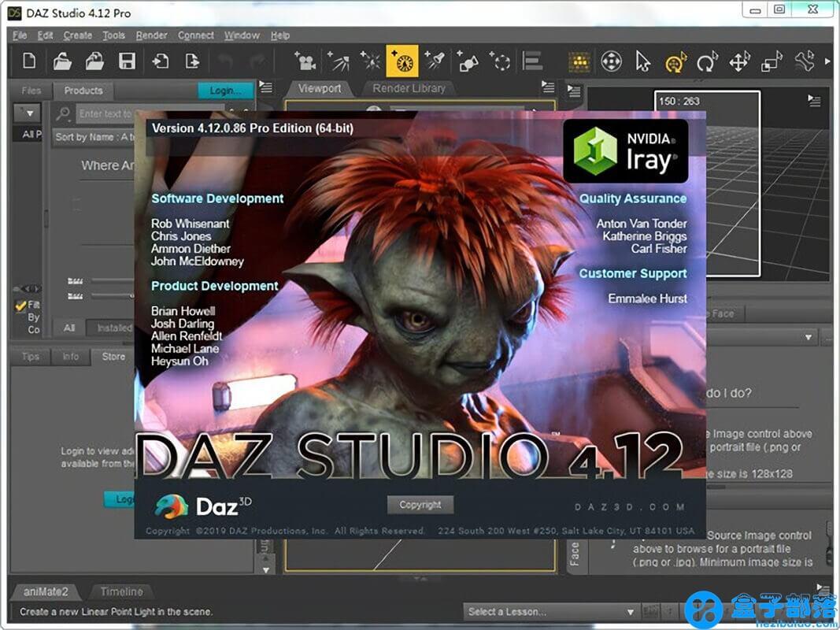This screenshot has width=840, height=630.
Task: Select the Translate move-arrows tool
Action: tap(739, 61)
